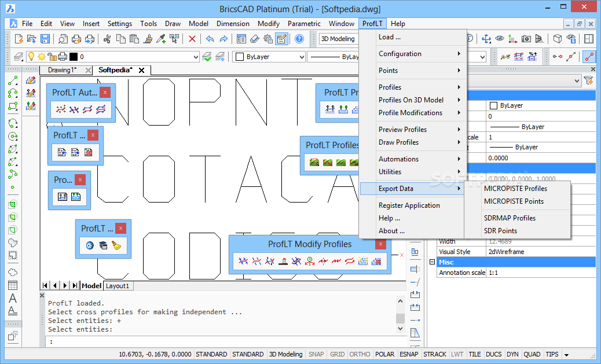This screenshot has width=601, height=364.
Task: Toggle SNAP in status bar
Action: click(316, 354)
